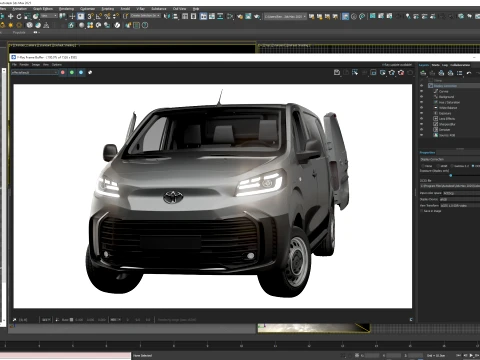Image resolution: width=480 pixels, height=360 pixels.
Task: Open the Input color space dropdown
Action: (x=461, y=193)
